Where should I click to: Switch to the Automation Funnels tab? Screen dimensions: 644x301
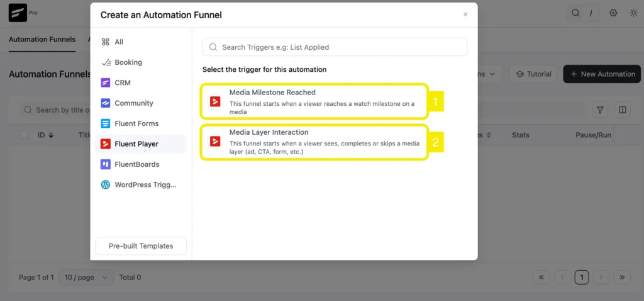42,40
